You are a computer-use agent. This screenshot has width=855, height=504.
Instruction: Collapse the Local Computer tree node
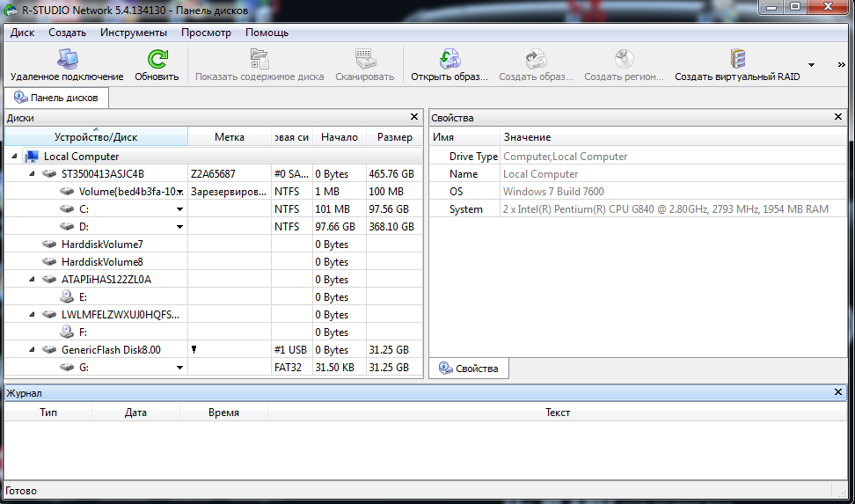[14, 157]
